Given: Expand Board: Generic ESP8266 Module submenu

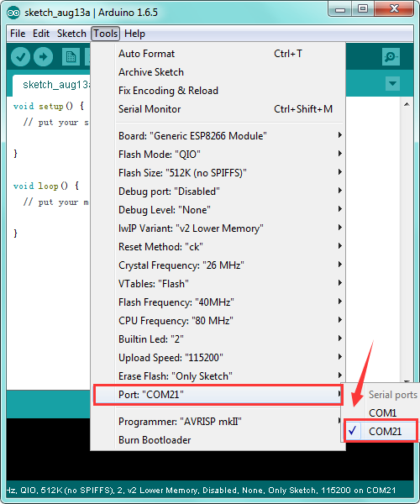Looking at the screenshot, I should [x=218, y=135].
